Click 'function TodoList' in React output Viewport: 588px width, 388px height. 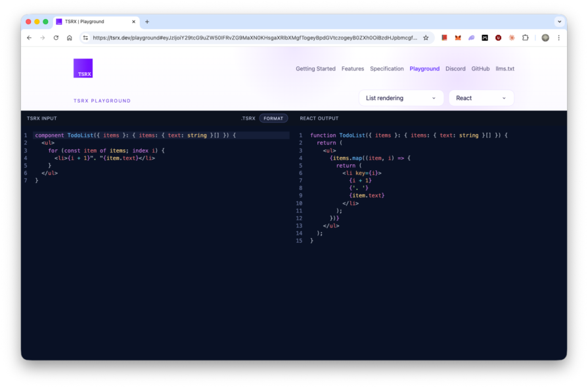[x=338, y=135]
